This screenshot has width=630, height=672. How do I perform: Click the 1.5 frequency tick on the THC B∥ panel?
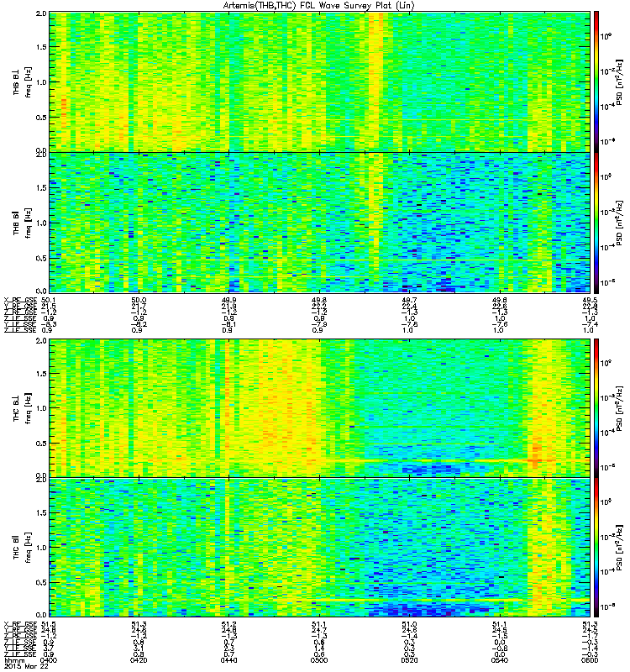(x=41, y=512)
